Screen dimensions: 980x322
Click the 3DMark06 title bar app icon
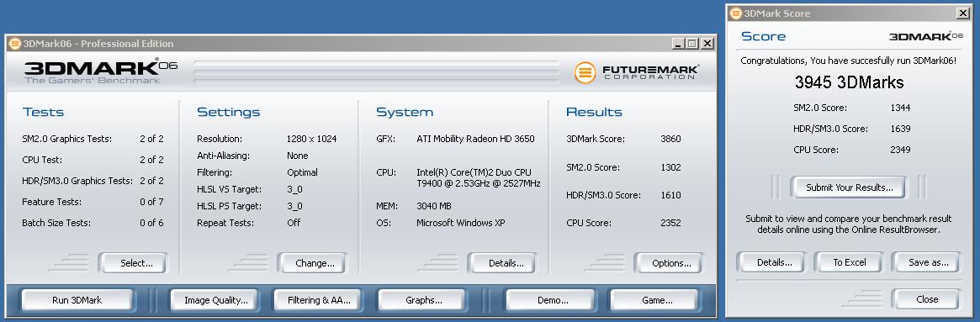pos(15,43)
